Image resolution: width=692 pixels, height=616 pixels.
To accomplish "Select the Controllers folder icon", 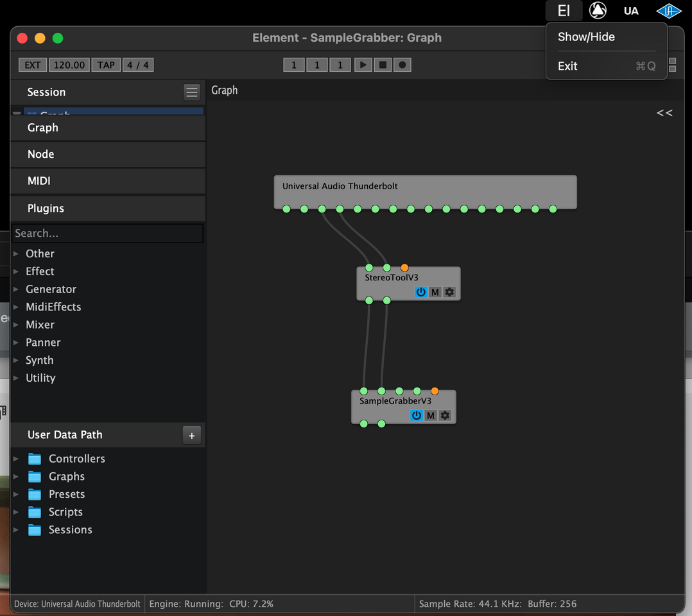I will pyautogui.click(x=35, y=459).
